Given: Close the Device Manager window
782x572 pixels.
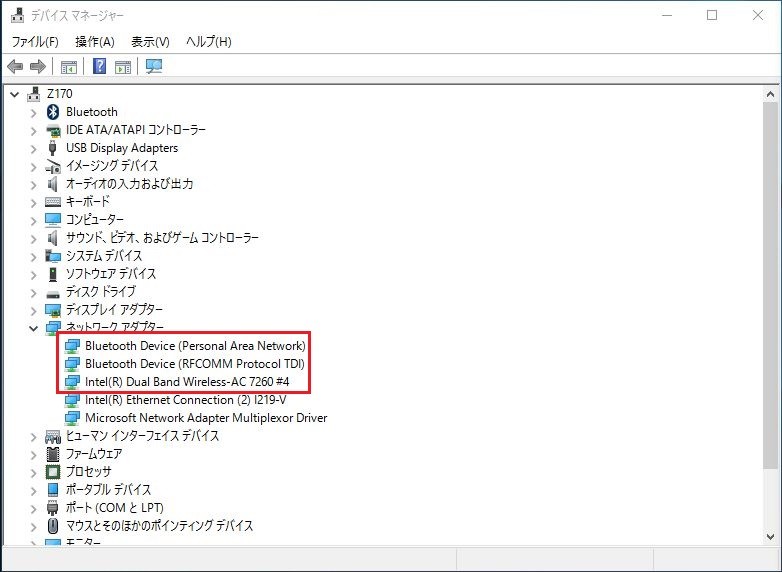Looking at the screenshot, I should click(758, 15).
